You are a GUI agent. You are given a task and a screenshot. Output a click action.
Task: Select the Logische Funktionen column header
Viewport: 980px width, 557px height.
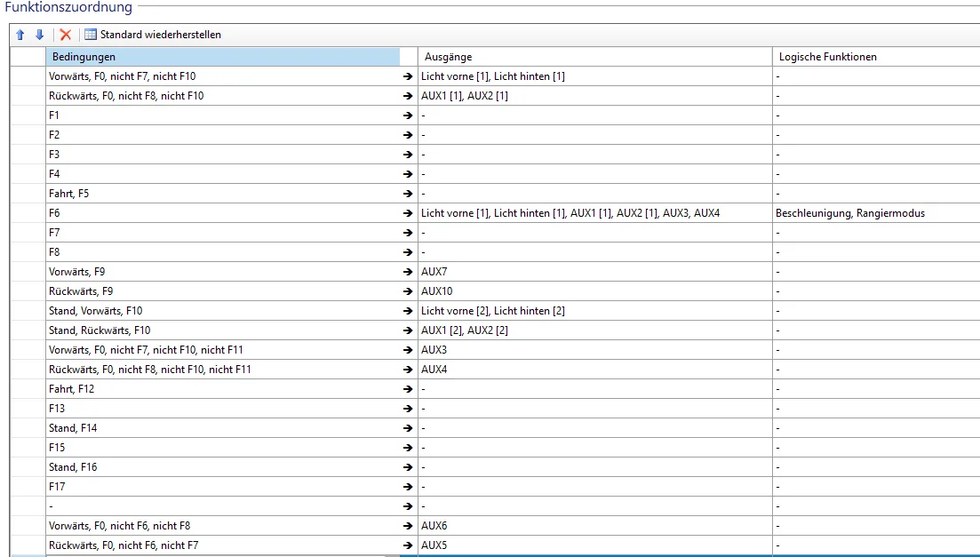pyautogui.click(x=876, y=57)
